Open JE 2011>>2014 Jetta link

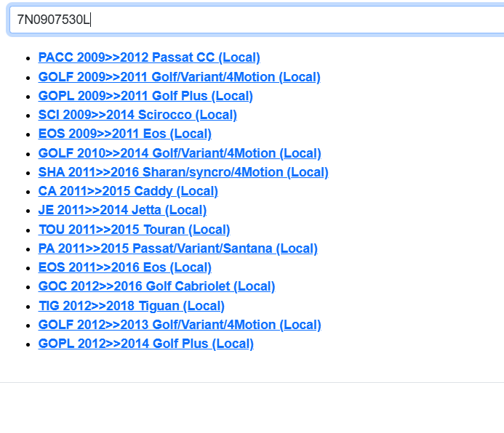(122, 210)
